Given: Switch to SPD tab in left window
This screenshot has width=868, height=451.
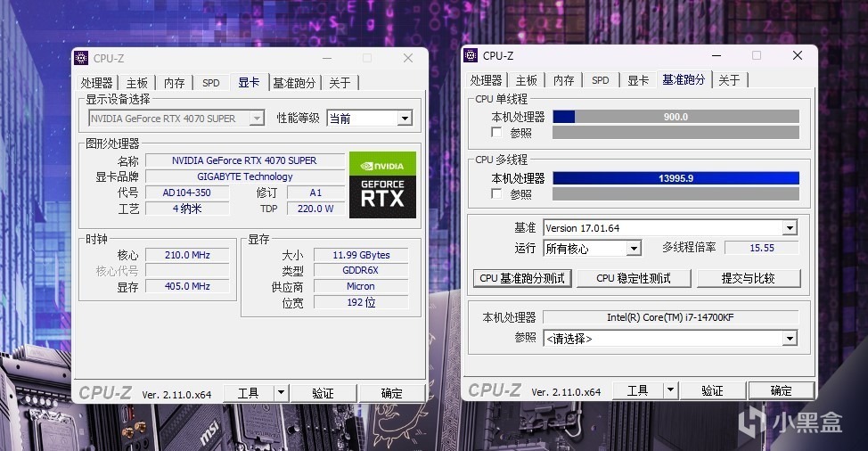Looking at the screenshot, I should coord(211,83).
